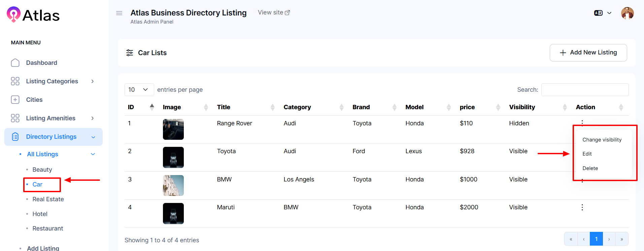This screenshot has height=251, width=644.
Task: Choose Edit from the action menu
Action: pyautogui.click(x=587, y=154)
